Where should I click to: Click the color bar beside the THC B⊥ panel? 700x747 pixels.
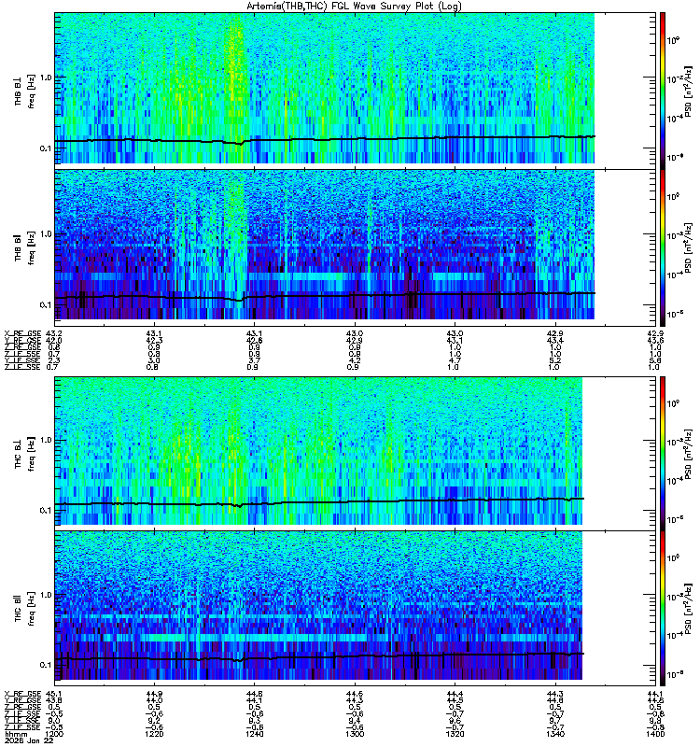(x=663, y=454)
